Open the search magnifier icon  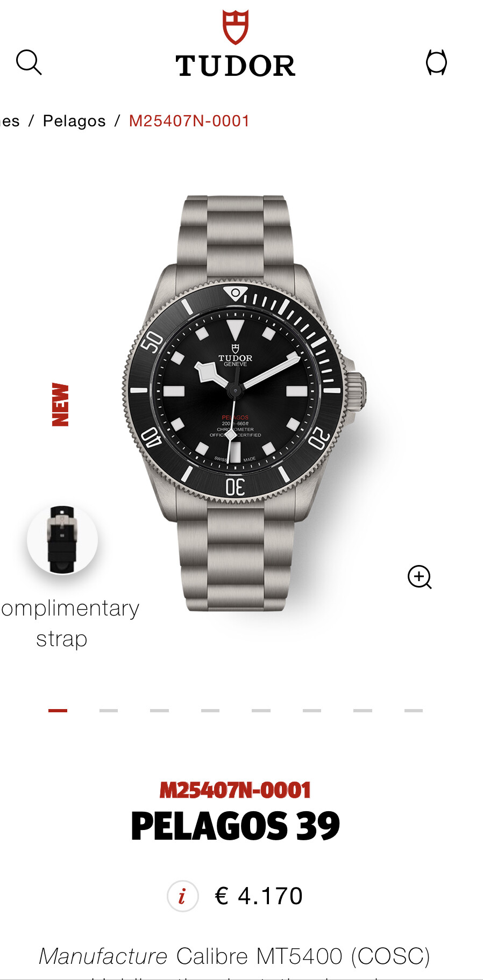[x=29, y=63]
